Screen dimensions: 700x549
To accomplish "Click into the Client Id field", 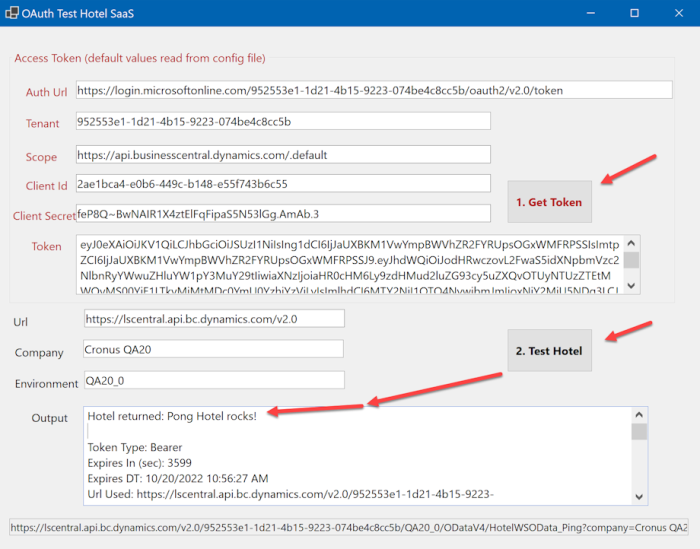I will [283, 184].
